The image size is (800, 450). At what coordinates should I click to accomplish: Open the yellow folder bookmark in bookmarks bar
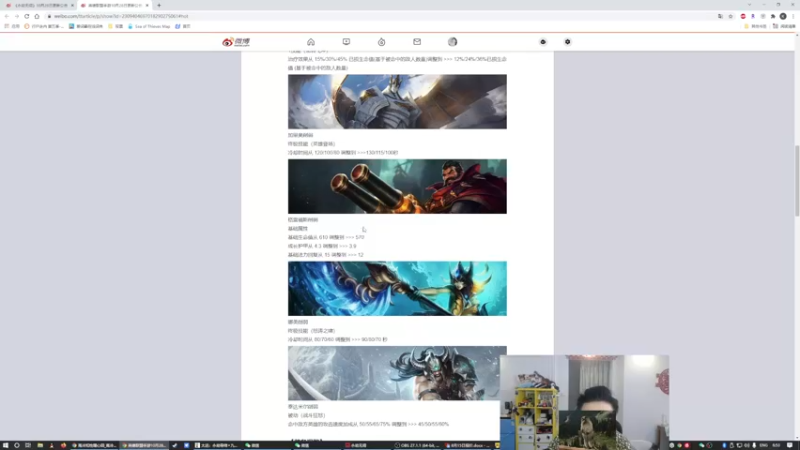pyautogui.click(x=116, y=26)
